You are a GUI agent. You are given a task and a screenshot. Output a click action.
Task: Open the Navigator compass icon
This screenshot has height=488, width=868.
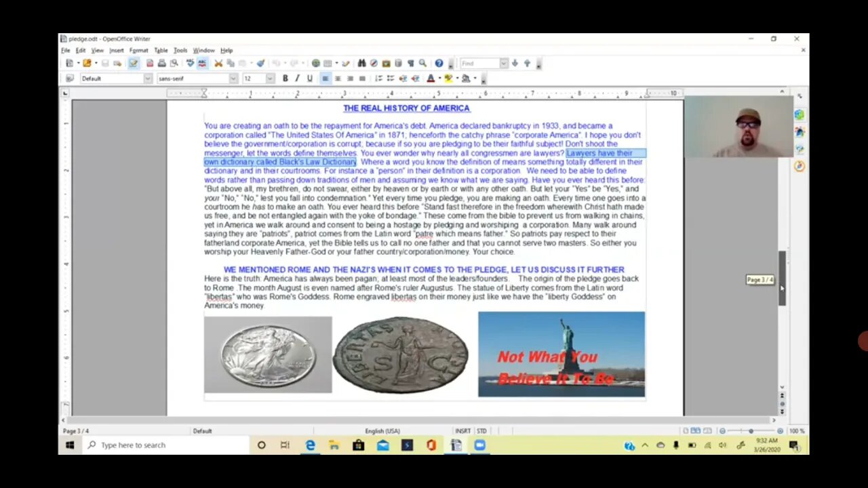point(374,63)
